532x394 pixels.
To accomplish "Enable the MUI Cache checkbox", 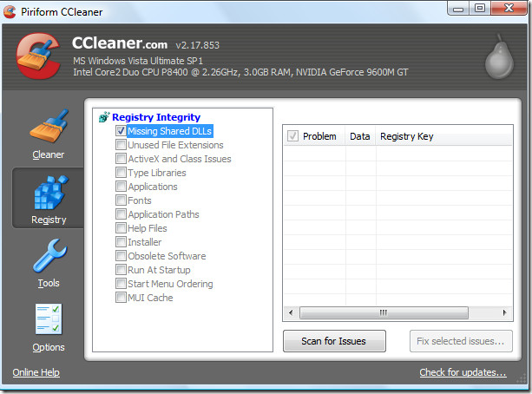I will tap(121, 298).
